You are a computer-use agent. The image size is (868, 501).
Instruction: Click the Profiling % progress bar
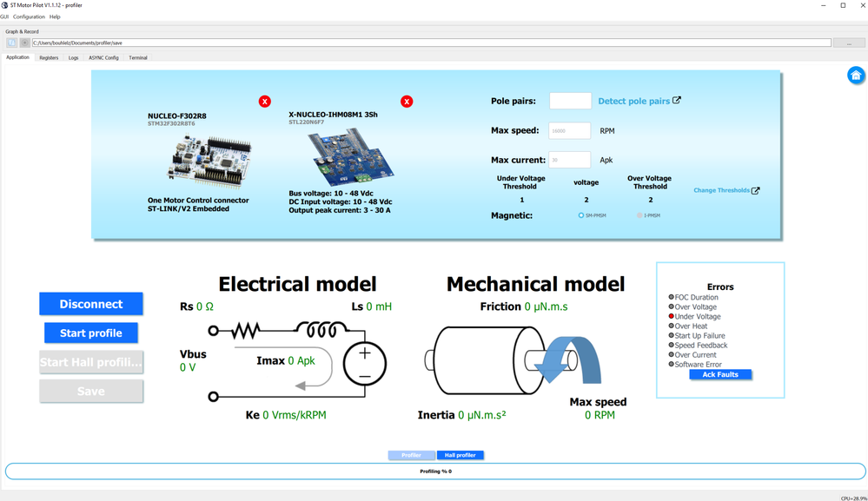[x=435, y=471]
